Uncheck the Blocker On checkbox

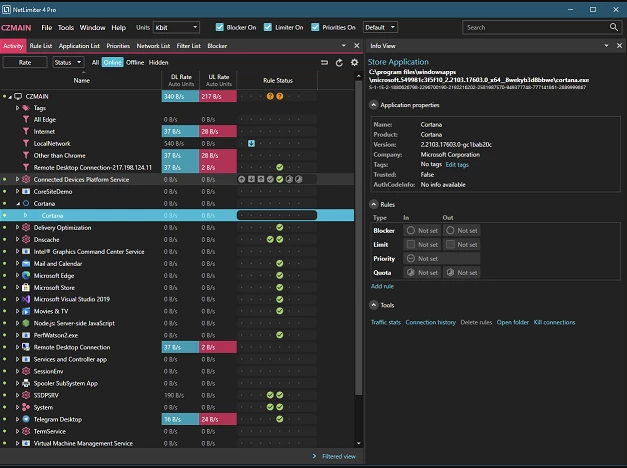coord(220,27)
